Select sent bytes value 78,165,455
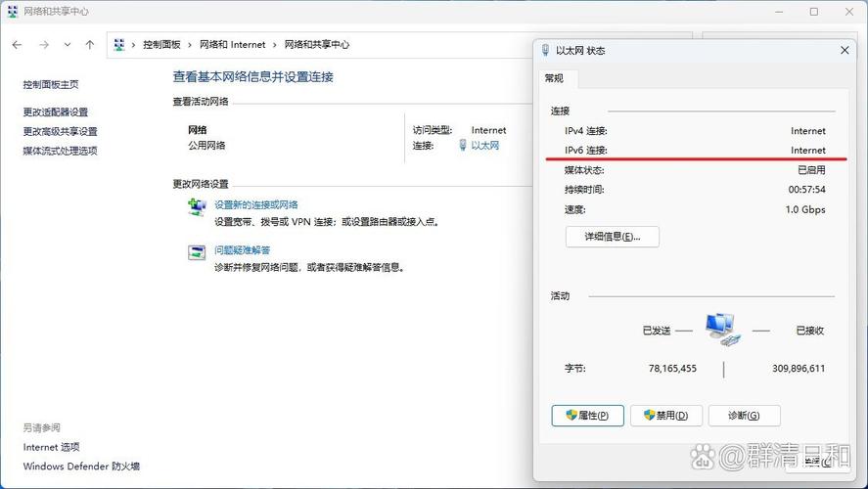The image size is (868, 489). [x=672, y=369]
